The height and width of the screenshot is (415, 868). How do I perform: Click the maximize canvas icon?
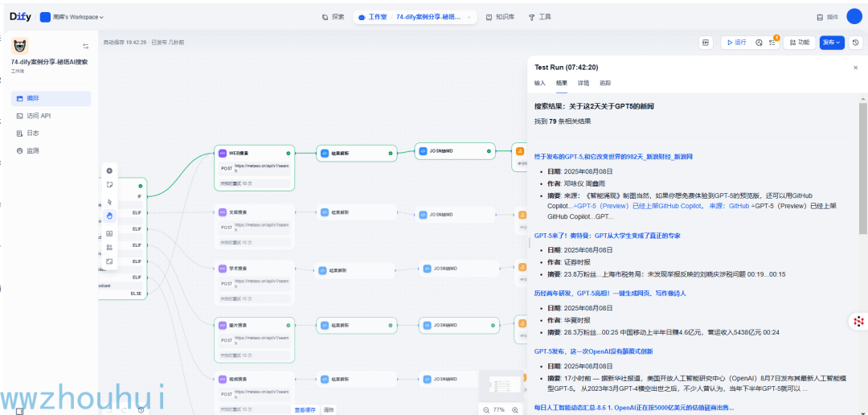point(109,261)
